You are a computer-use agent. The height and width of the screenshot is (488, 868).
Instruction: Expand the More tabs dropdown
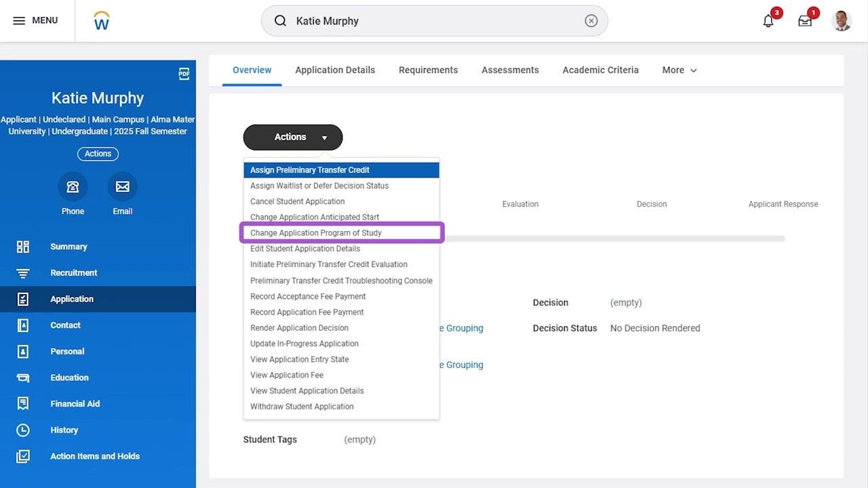(679, 70)
